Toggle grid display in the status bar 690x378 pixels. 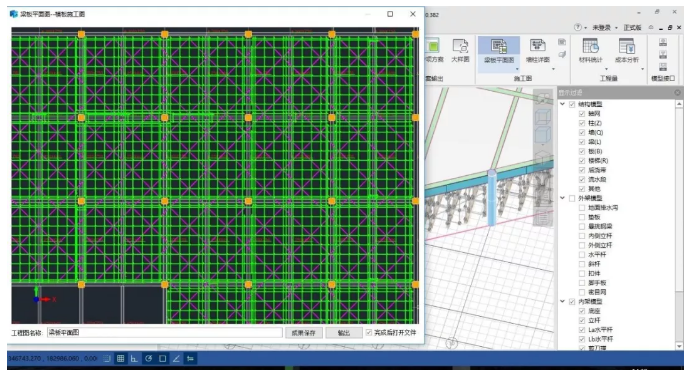coord(120,359)
